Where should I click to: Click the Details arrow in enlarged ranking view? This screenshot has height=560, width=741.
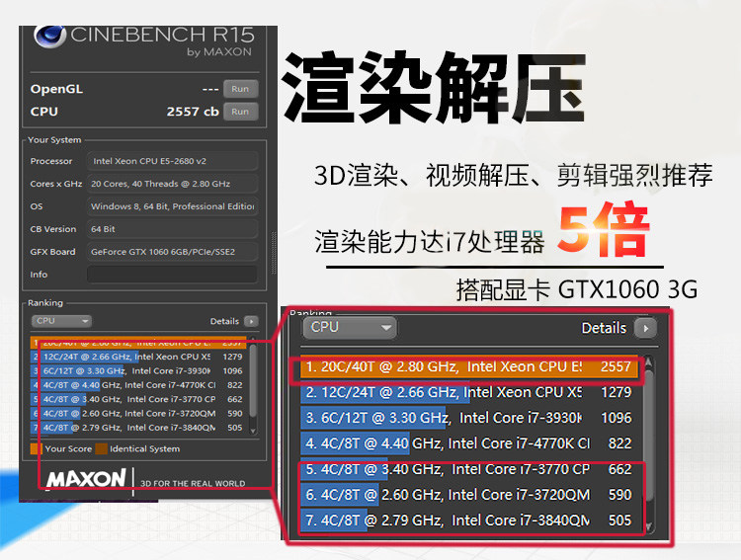(x=645, y=328)
